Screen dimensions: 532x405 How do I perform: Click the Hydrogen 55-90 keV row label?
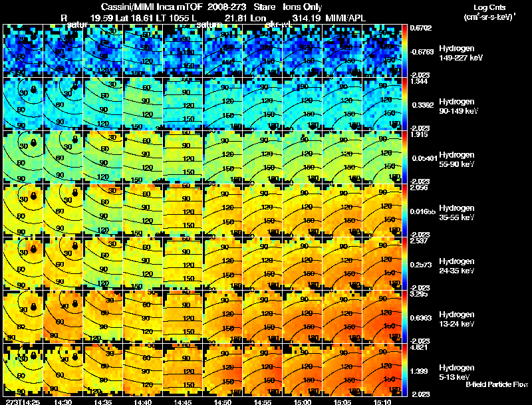[x=457, y=160]
